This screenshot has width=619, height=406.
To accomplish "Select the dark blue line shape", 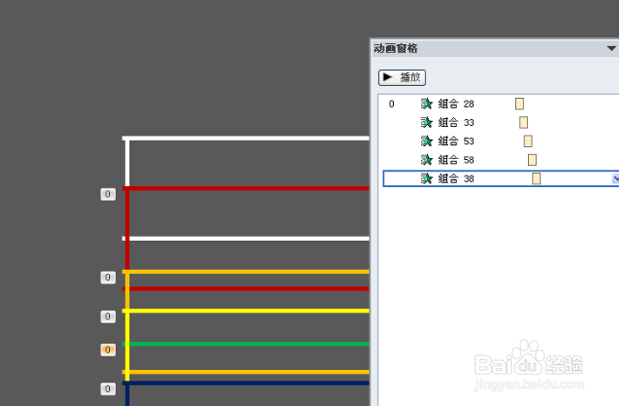I will pos(246,383).
